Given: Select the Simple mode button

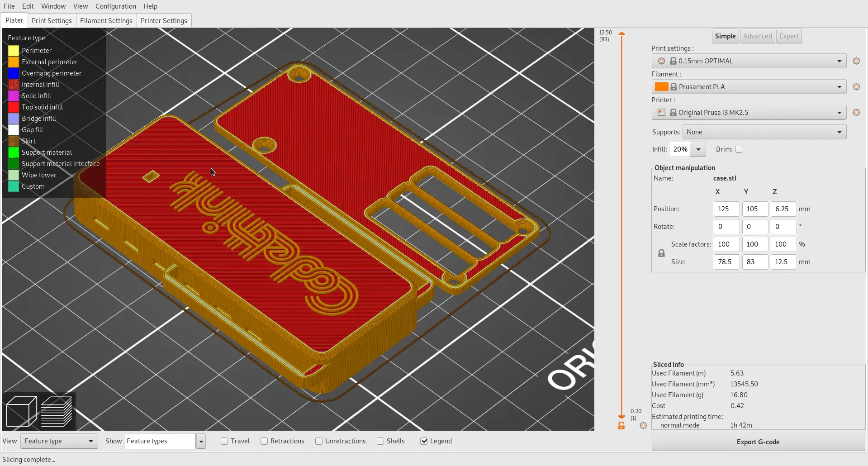Looking at the screenshot, I should click(726, 36).
